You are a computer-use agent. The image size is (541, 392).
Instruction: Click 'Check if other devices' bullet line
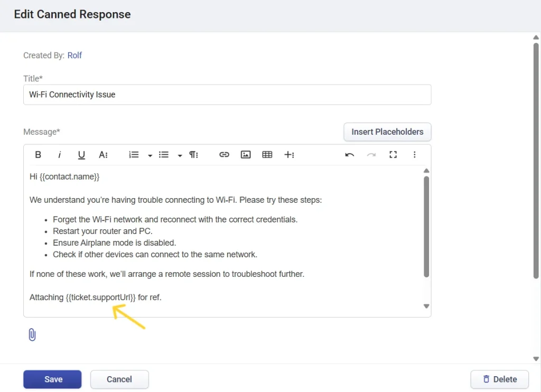pos(155,255)
